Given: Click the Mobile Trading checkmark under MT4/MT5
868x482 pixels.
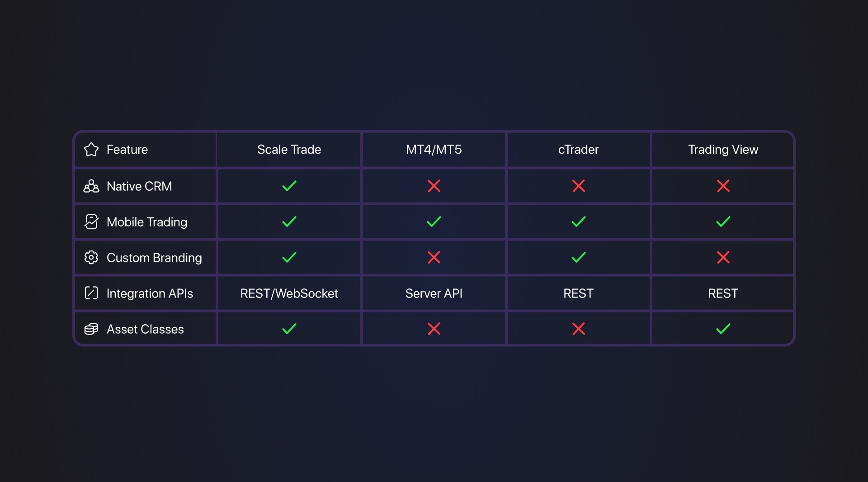Looking at the screenshot, I should pyautogui.click(x=434, y=222).
